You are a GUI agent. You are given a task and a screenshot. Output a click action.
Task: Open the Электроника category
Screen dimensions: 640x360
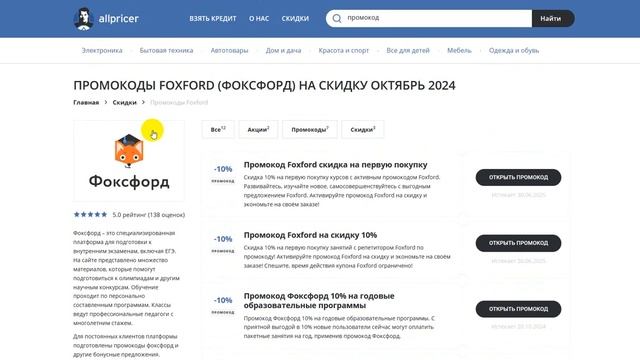click(x=102, y=51)
